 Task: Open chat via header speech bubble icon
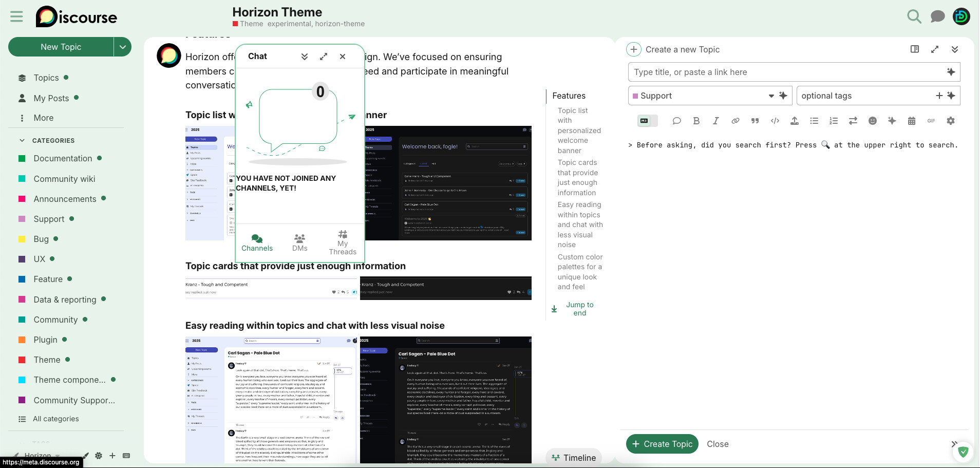(x=937, y=16)
